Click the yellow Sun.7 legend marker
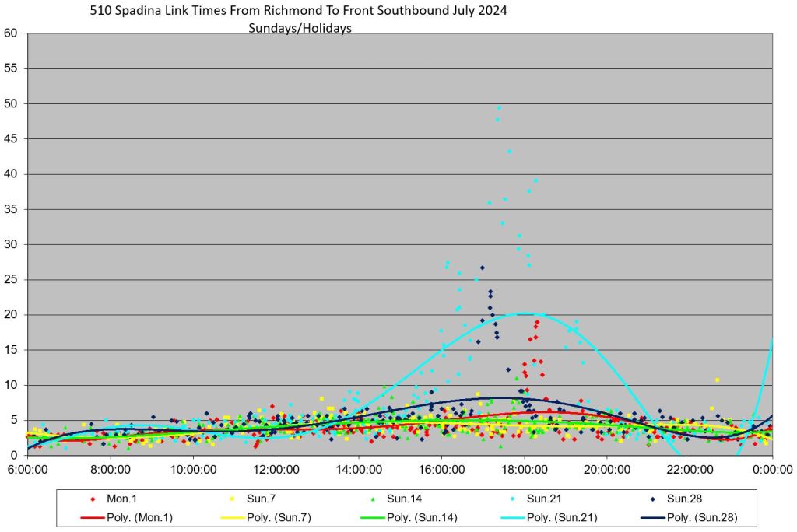 coord(233,499)
